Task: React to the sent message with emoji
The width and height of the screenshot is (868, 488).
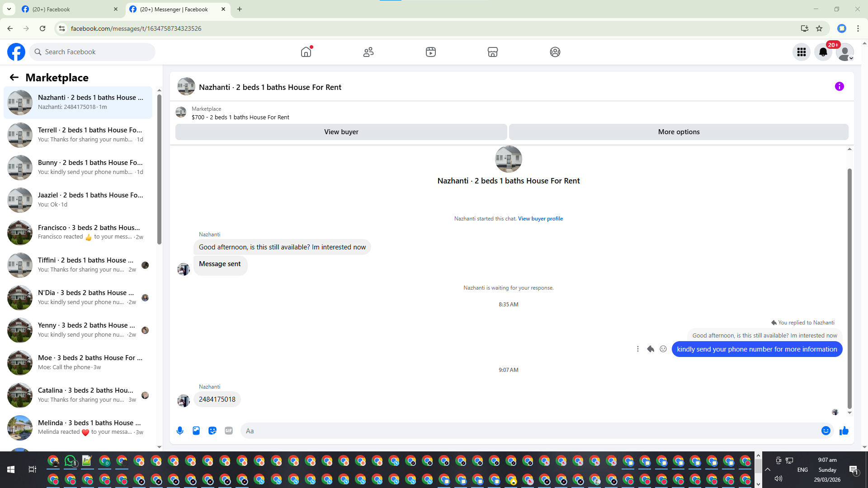Action: coord(663,349)
